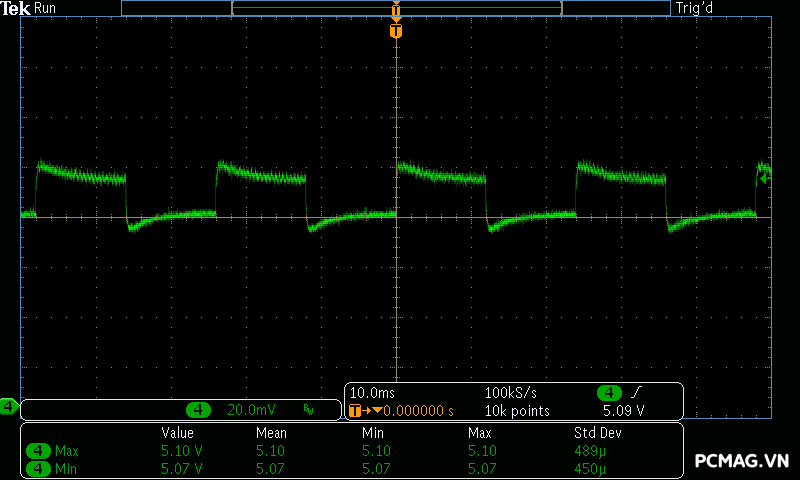Viewport: 800px width, 480px height.
Task: Click the 100kS/s sample rate readout
Action: pyautogui.click(x=510, y=393)
